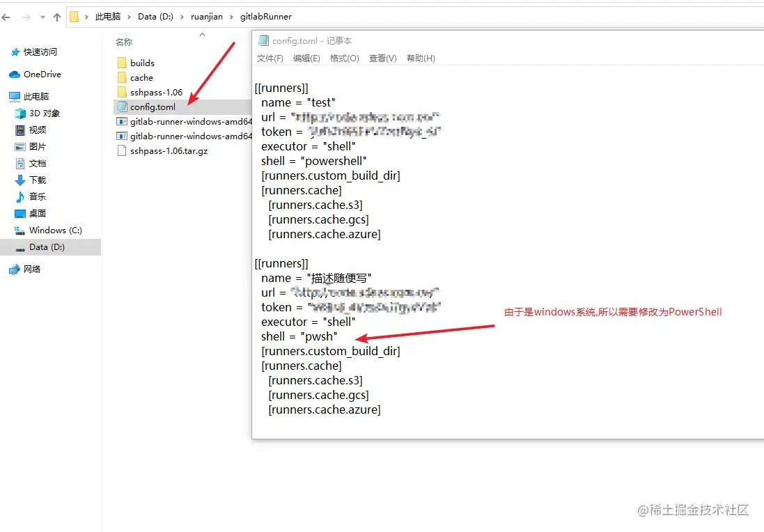Viewport: 764px width, 532px height.
Task: Open 3D 对象 in the navigation pane
Action: (45, 114)
